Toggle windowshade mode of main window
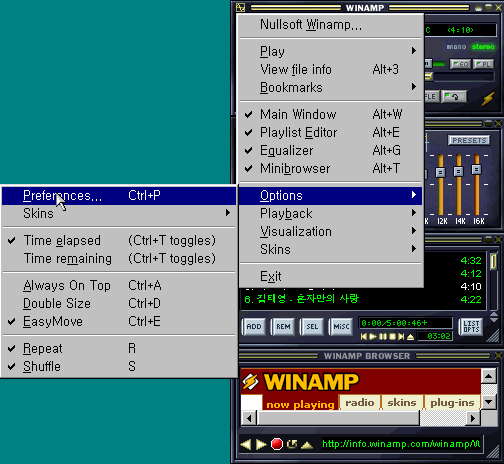This screenshot has width=504, height=464. point(488,8)
